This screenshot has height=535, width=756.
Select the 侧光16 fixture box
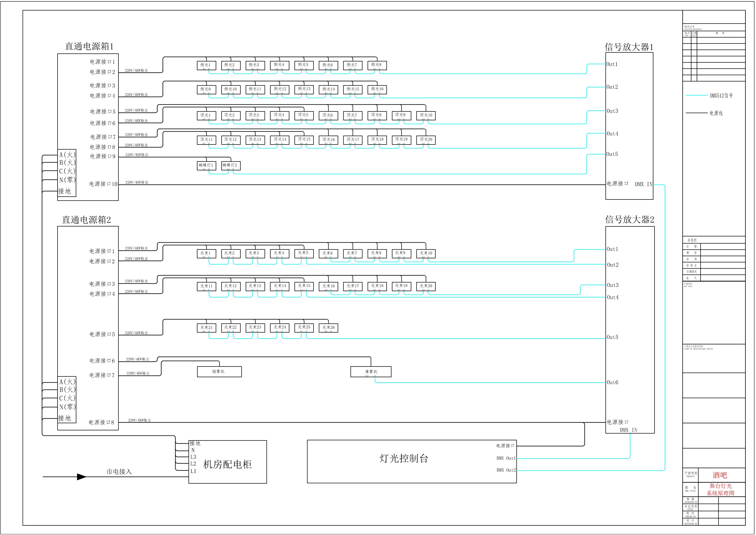tap(377, 89)
